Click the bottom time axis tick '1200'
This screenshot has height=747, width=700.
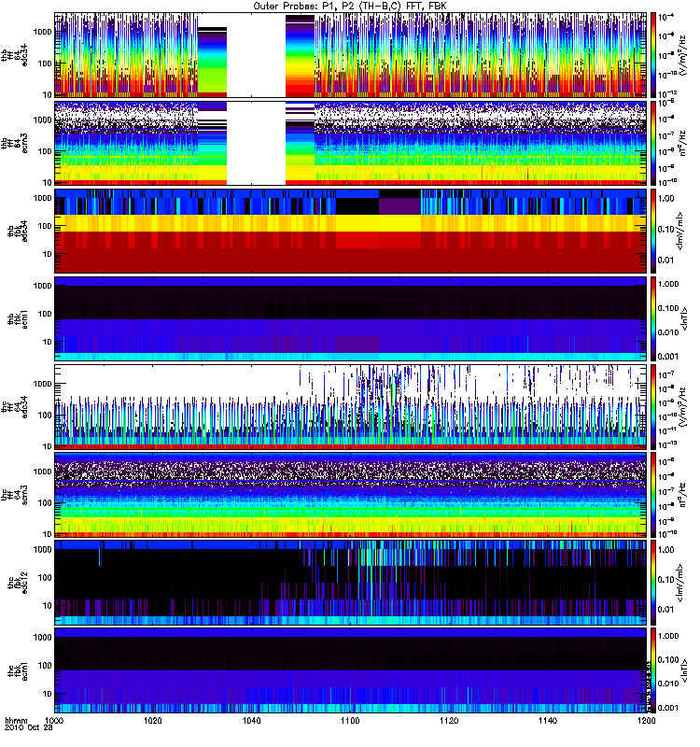[x=646, y=720]
